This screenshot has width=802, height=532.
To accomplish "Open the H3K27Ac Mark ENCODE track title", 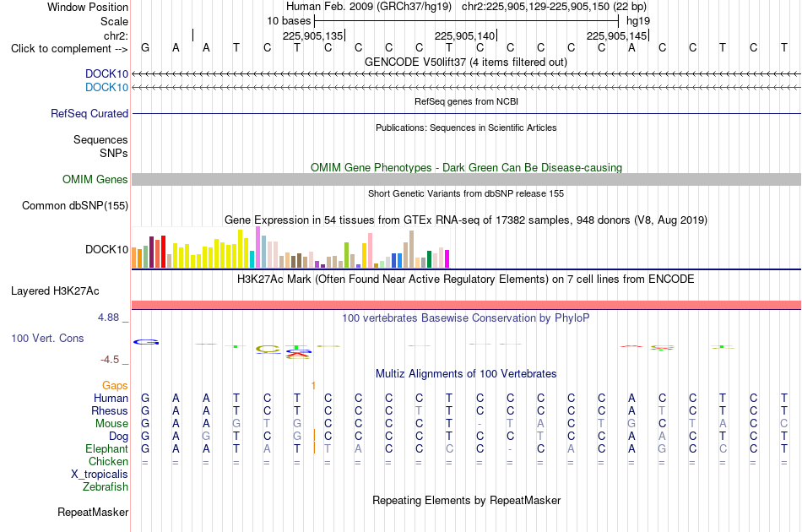I will pos(466,279).
